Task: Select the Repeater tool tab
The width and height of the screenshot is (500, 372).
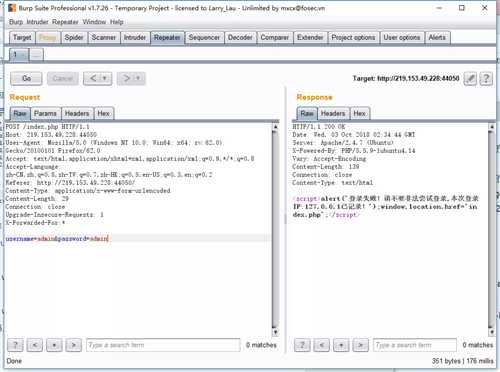Action: [167, 38]
